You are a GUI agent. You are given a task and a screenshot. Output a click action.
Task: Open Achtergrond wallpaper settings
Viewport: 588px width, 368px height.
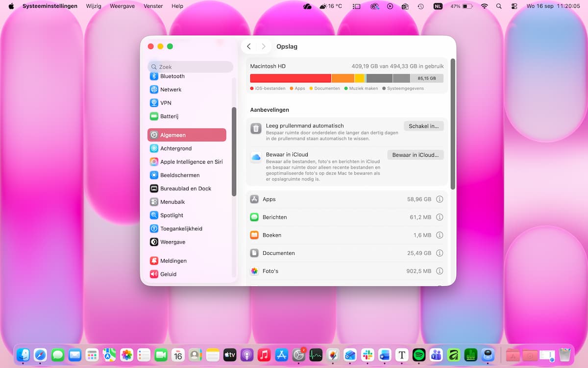pos(187,148)
